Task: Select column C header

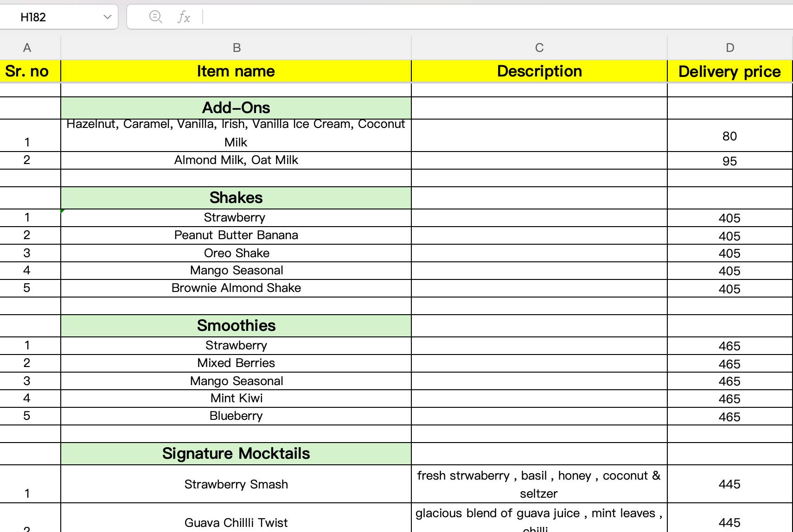Action: point(539,48)
